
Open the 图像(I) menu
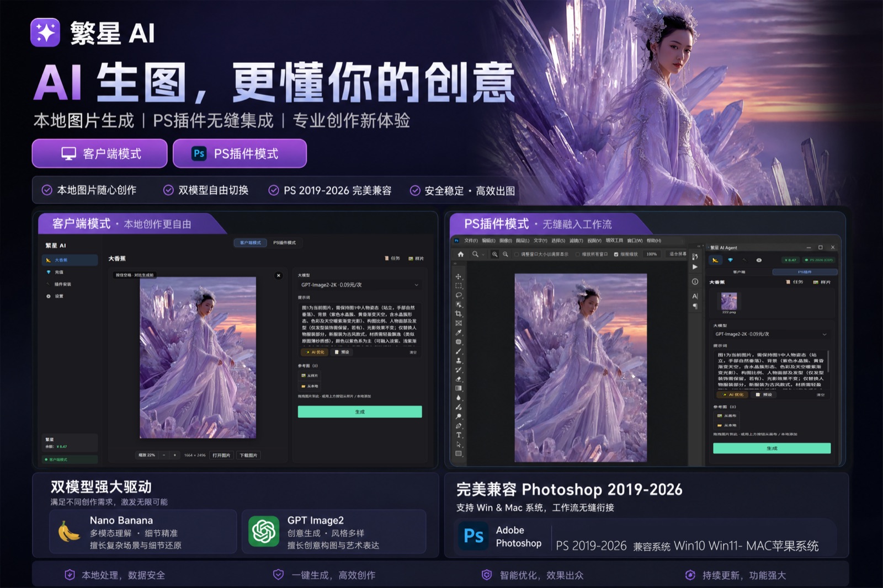[506, 240]
